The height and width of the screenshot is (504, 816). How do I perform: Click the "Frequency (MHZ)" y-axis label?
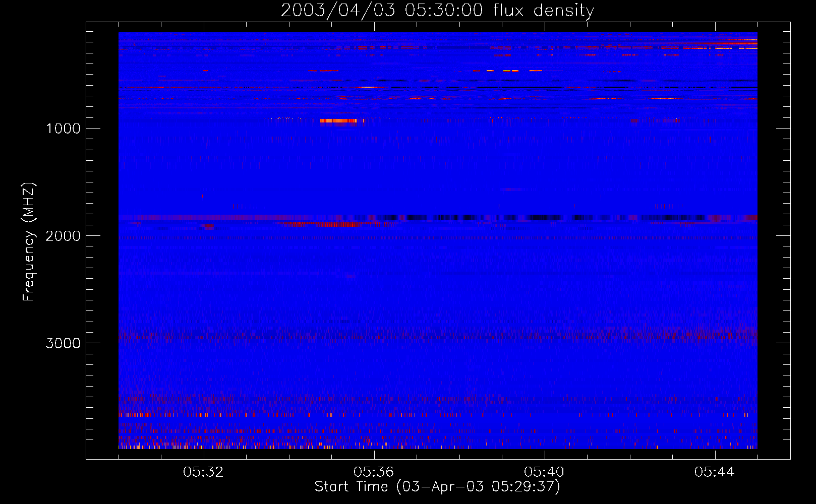pos(29,242)
